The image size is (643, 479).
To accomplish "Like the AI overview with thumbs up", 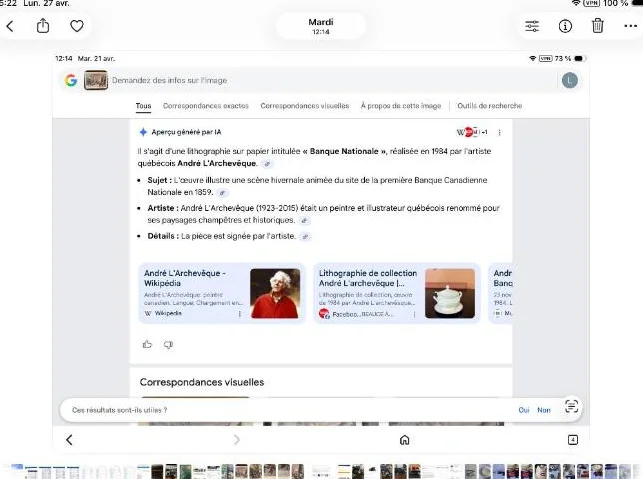I will pyautogui.click(x=147, y=344).
